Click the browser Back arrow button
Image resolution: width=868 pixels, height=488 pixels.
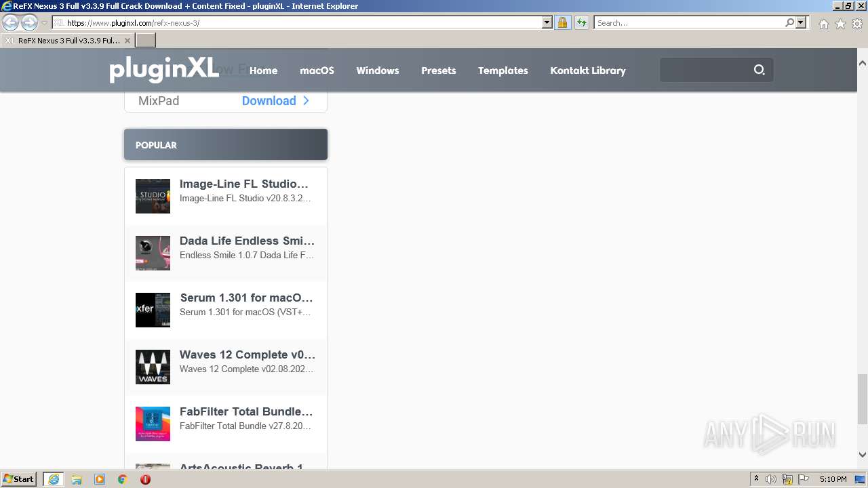pyautogui.click(x=11, y=23)
